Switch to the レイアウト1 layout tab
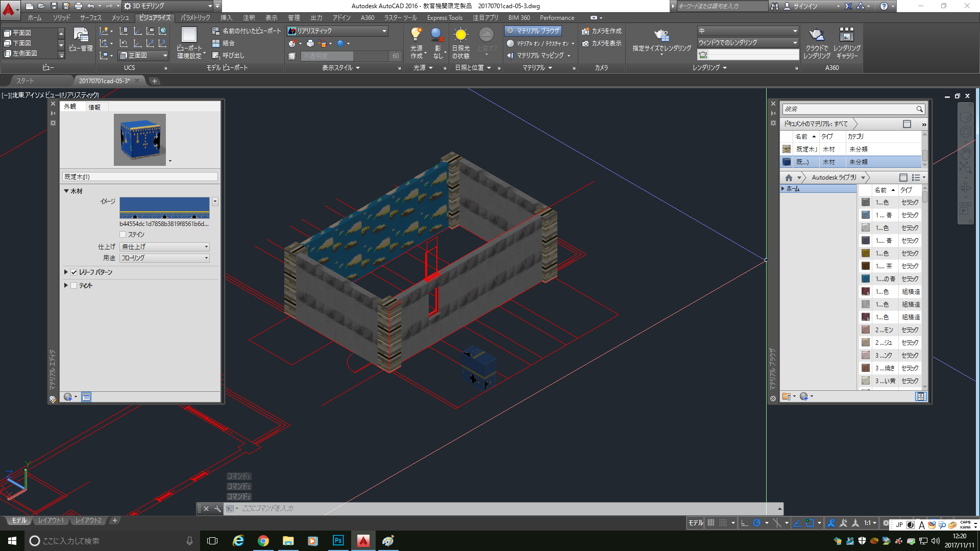 pos(51,521)
